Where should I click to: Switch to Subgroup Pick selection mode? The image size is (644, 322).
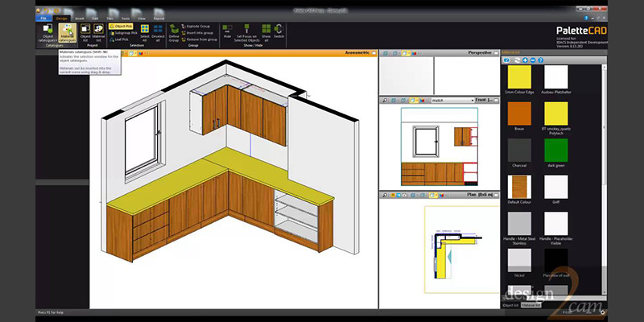coord(123,32)
